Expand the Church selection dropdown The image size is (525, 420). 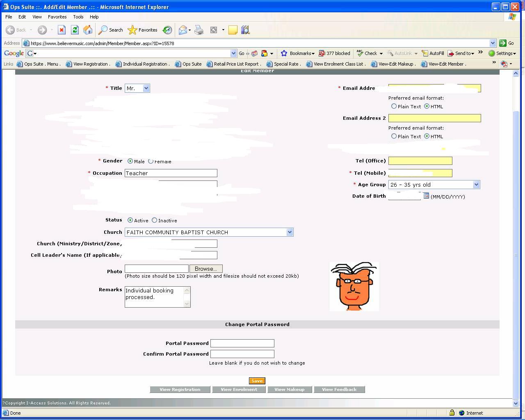pos(290,232)
